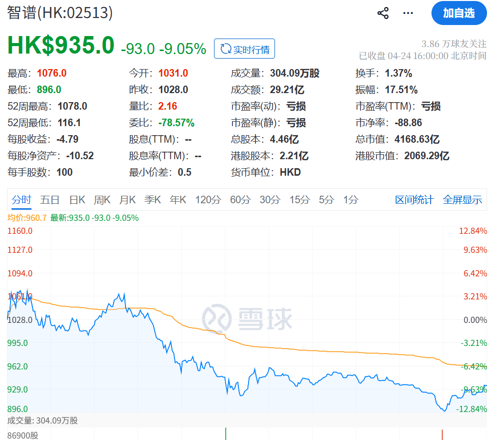Switch to the 日K chart tab
504x440 pixels.
point(77,200)
